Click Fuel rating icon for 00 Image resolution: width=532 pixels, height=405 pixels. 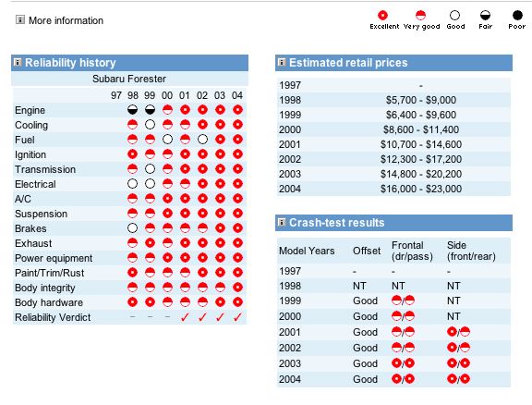167,140
